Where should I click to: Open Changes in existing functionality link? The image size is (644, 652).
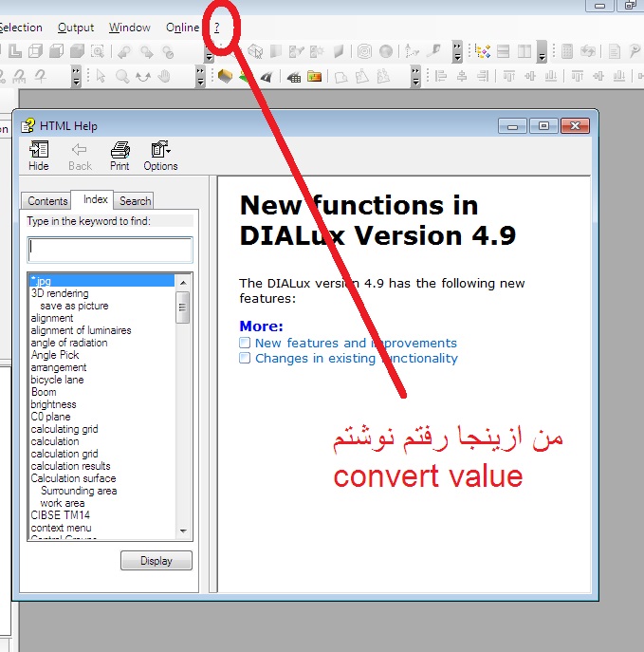pos(356,358)
